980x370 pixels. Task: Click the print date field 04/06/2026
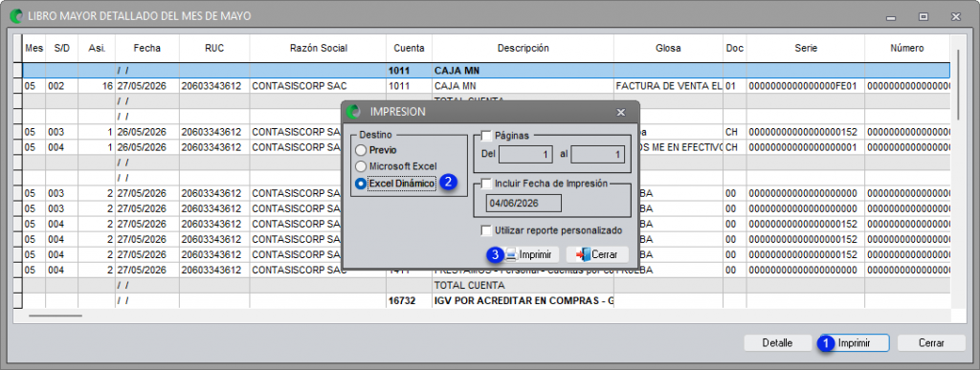tap(523, 204)
